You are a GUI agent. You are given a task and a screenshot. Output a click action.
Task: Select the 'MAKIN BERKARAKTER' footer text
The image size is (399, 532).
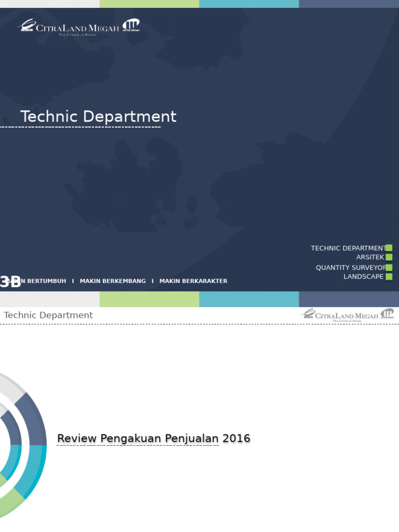tap(193, 281)
